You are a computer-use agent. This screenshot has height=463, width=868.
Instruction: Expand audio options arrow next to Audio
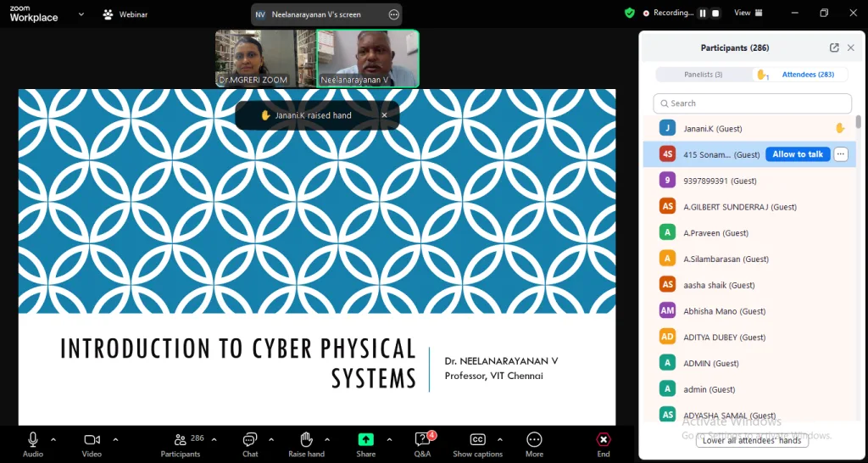pos(53,439)
